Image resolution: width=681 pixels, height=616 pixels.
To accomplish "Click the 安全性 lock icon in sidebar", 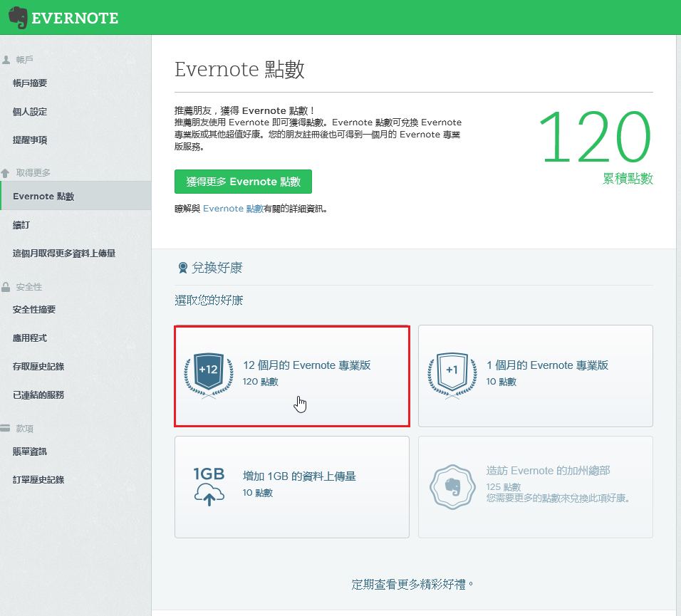I will coord(6,287).
